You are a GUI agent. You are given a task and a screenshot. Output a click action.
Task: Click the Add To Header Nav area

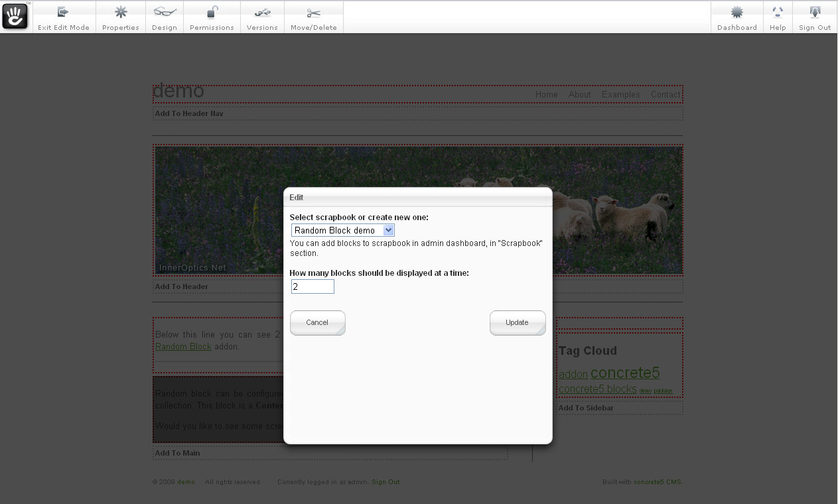click(x=418, y=113)
